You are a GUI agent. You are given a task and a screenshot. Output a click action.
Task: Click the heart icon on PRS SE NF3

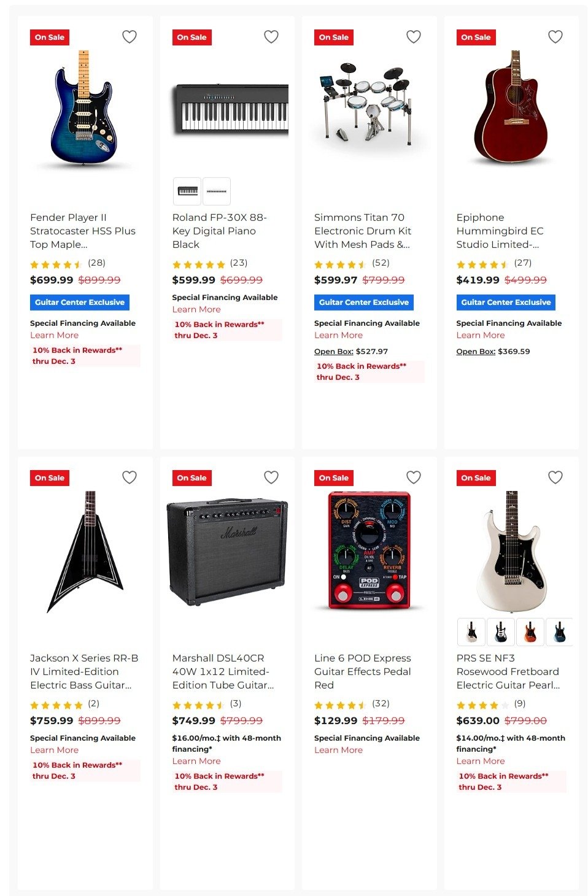click(555, 477)
